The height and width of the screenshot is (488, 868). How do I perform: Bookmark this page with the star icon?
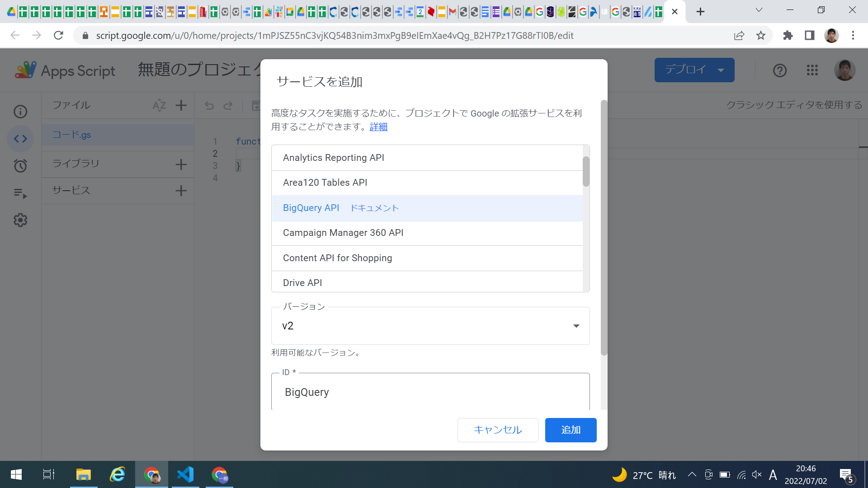click(761, 35)
